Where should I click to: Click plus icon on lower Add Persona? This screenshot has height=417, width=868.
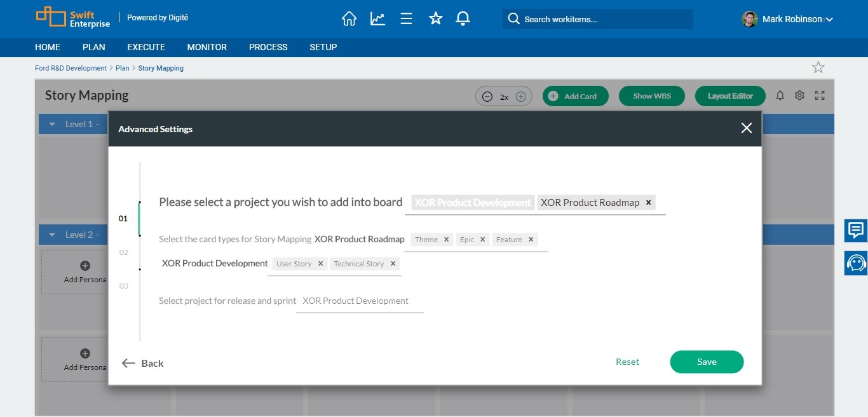[85, 353]
